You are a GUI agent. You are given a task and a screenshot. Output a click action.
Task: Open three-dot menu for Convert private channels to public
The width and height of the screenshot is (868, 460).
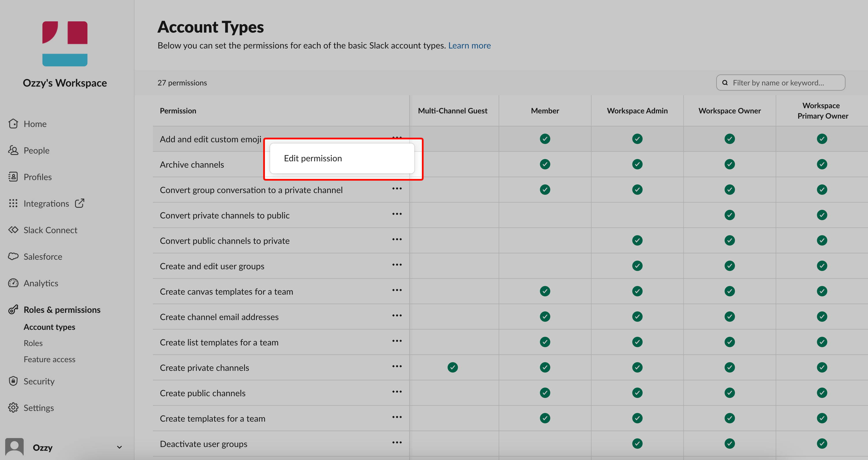click(x=396, y=214)
